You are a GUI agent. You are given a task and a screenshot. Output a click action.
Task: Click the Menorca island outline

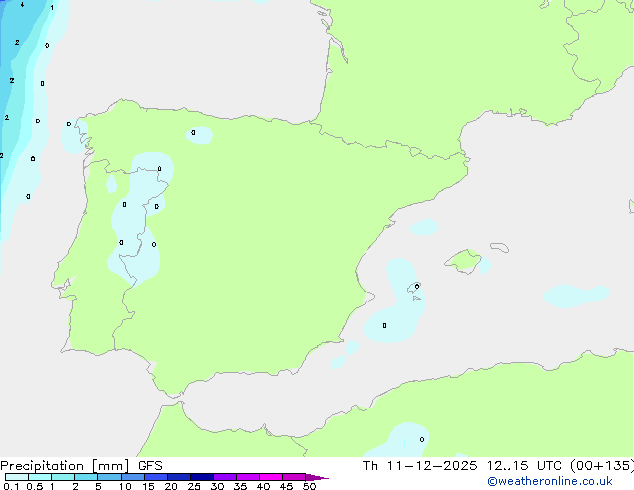(x=500, y=247)
